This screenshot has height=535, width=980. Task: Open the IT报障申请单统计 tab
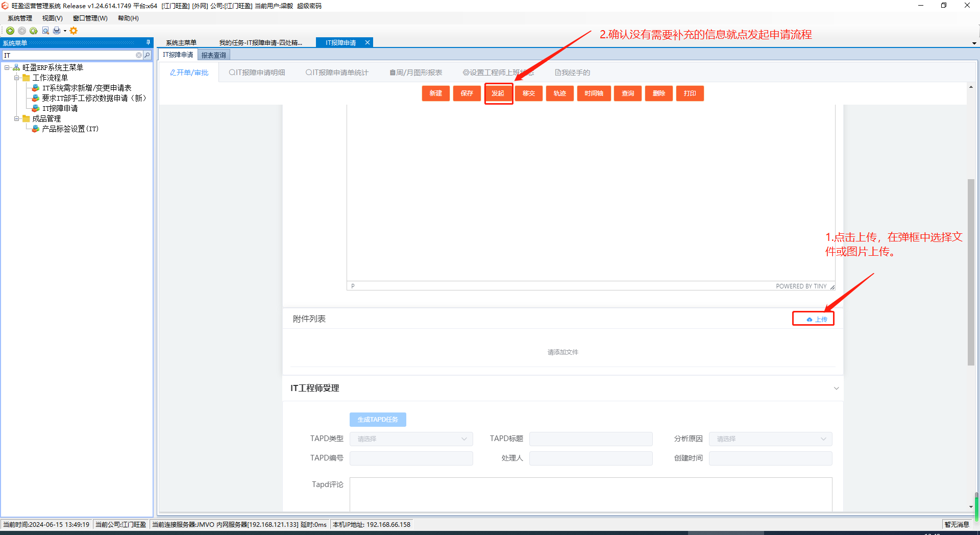337,72
